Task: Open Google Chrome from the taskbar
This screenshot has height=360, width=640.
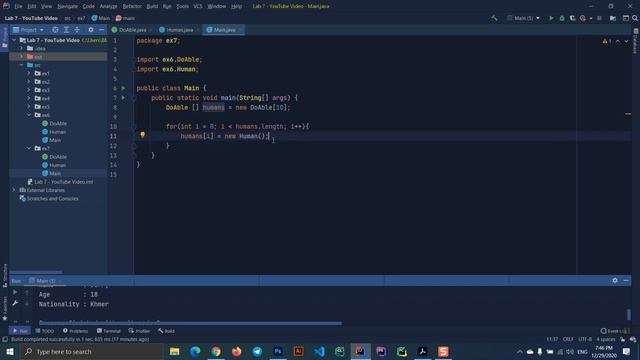Action: (216, 351)
